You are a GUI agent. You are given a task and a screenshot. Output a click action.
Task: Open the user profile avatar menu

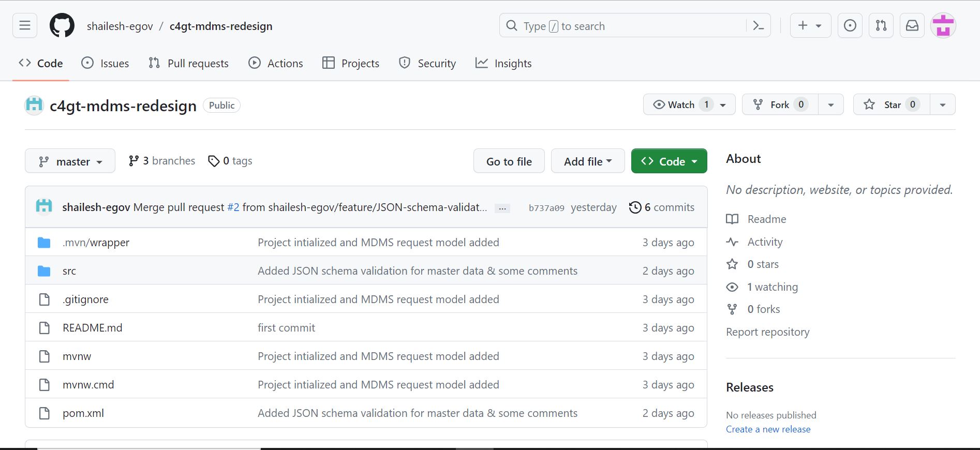pos(943,26)
